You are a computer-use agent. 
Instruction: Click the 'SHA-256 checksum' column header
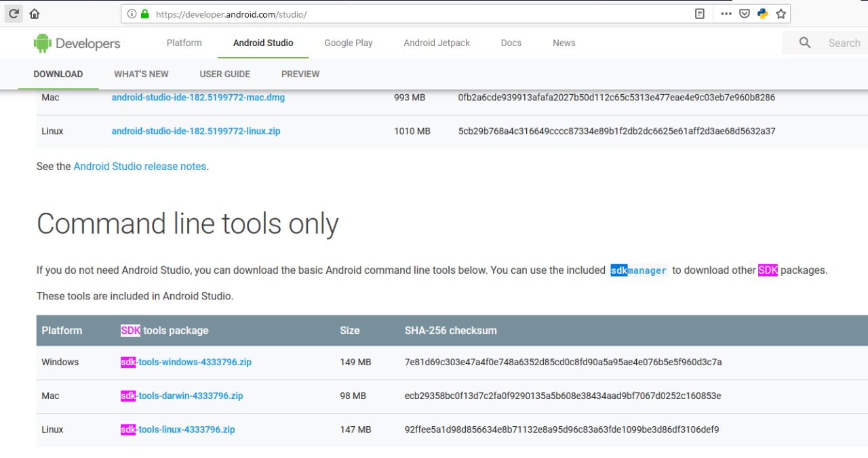[451, 331]
